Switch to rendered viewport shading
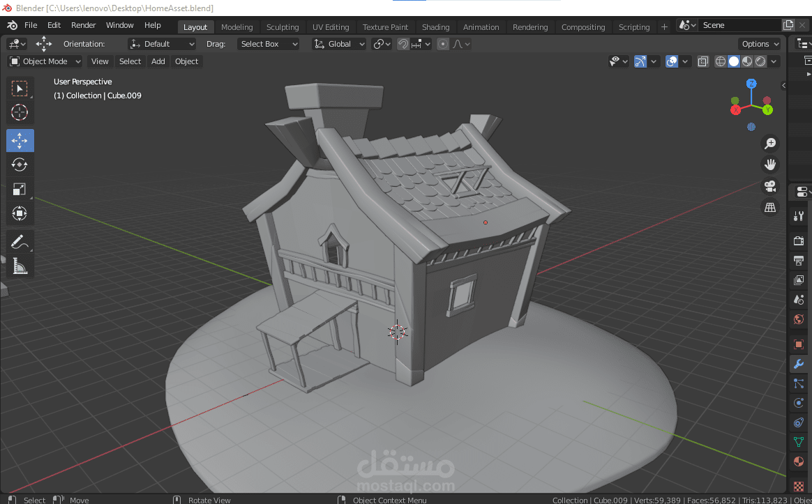 click(x=761, y=61)
